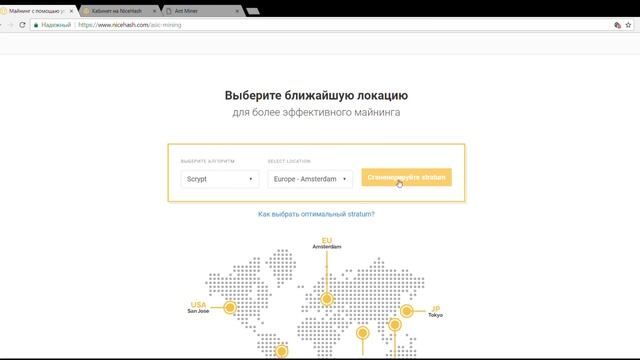Click the USA San Jose map marker

230,307
